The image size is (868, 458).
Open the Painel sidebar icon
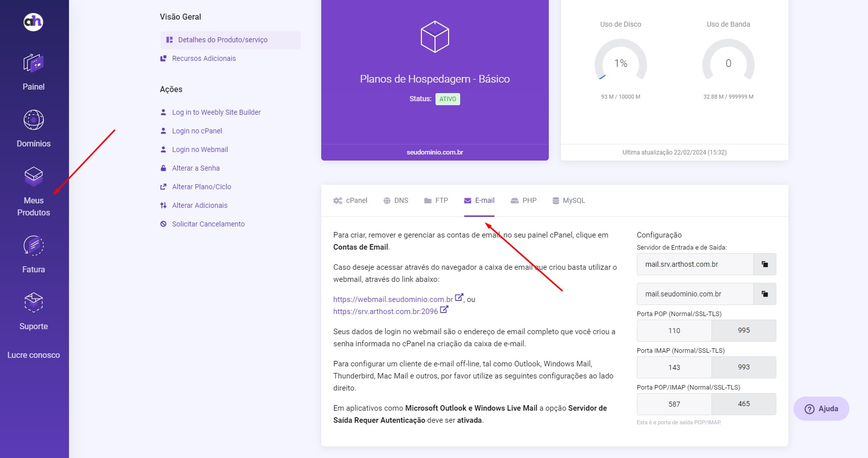[x=33, y=64]
